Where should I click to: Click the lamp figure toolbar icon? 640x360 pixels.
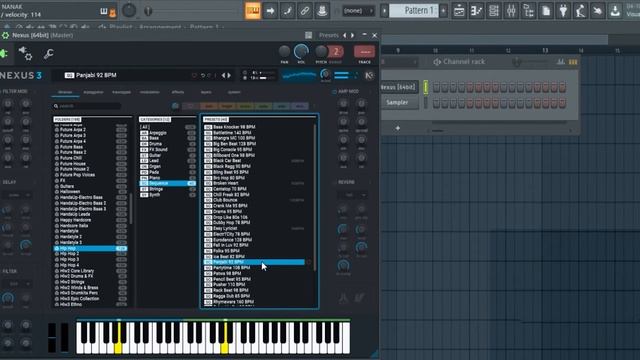pos(580,11)
